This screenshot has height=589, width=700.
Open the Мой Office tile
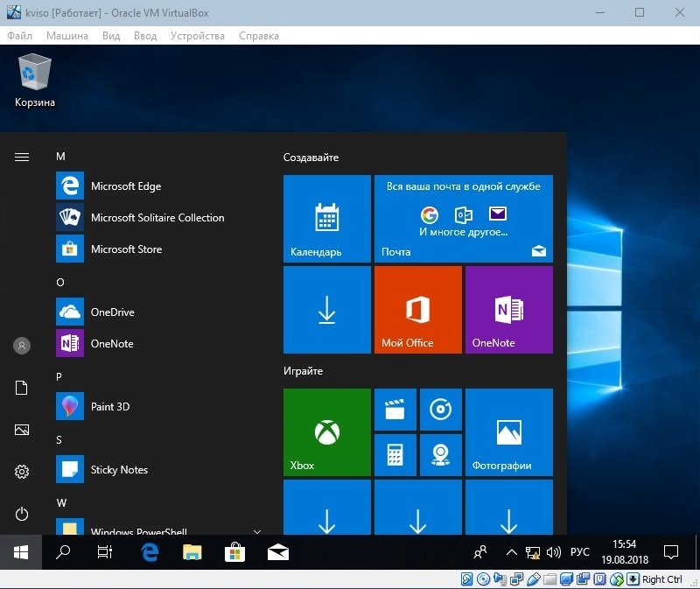pyautogui.click(x=418, y=310)
